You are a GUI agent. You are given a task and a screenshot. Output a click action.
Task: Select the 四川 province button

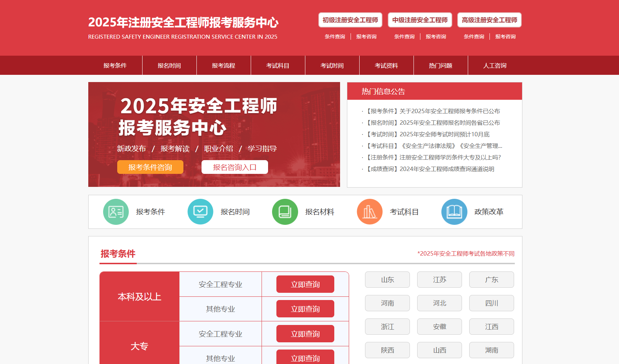(491, 303)
